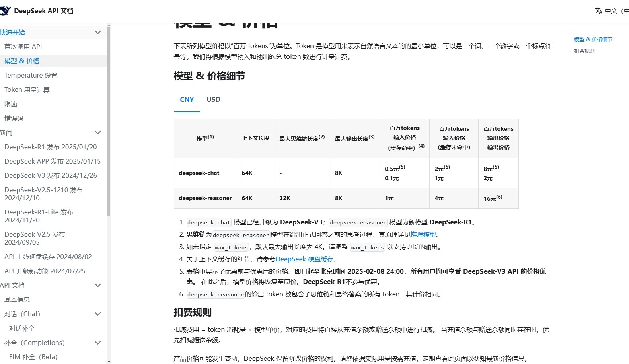Click the language translate icon
The height and width of the screenshot is (364, 629).
[x=598, y=11]
